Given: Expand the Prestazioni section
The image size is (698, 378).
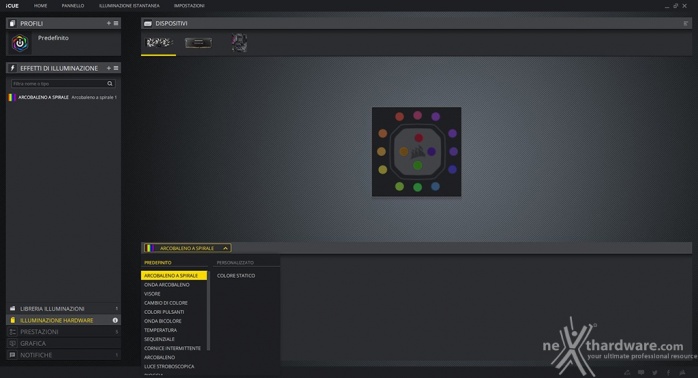Looking at the screenshot, I should pos(63,332).
